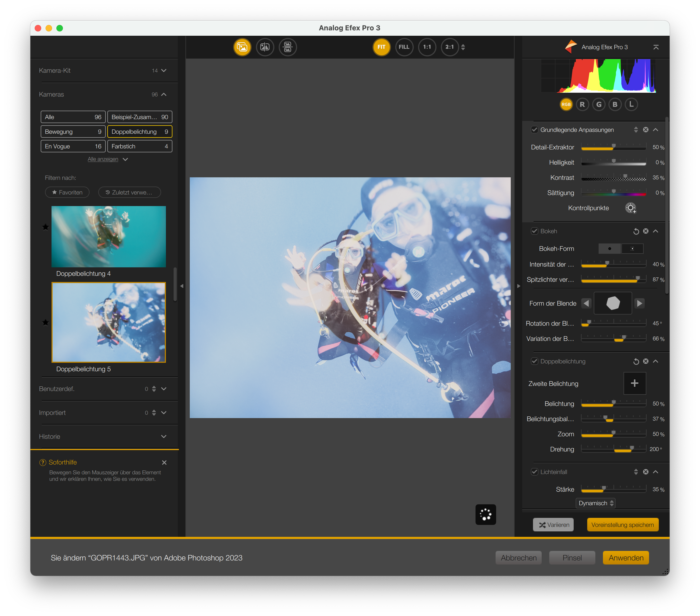
Task: Adjust the Detail-Extraktor slider
Action: point(613,147)
